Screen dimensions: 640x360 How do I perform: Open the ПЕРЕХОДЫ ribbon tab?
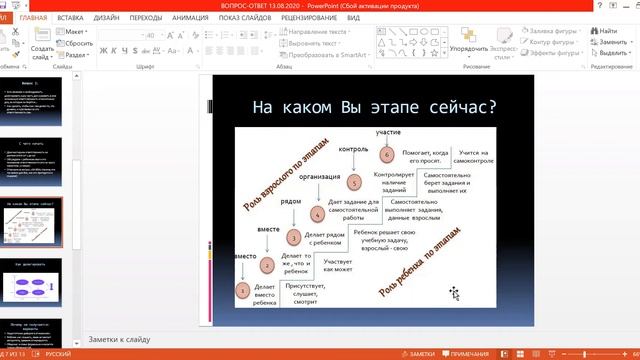pyautogui.click(x=146, y=18)
